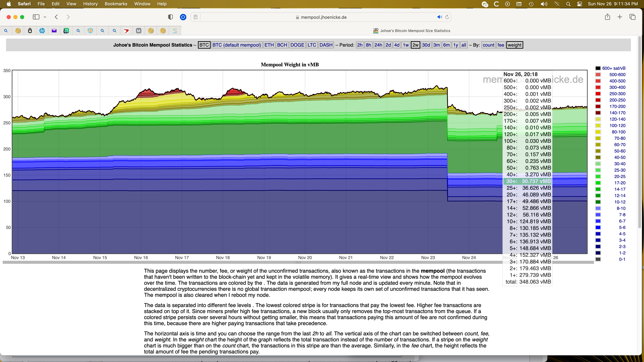This screenshot has height=362, width=644.
Task: Switch to the DOGE mempool
Action: (297, 45)
